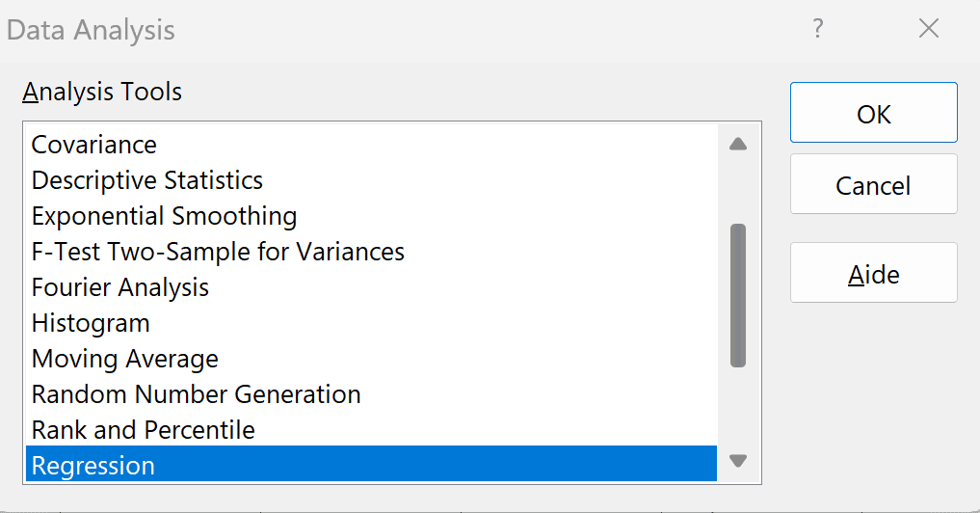Select Fourier Analysis in the list

120,287
